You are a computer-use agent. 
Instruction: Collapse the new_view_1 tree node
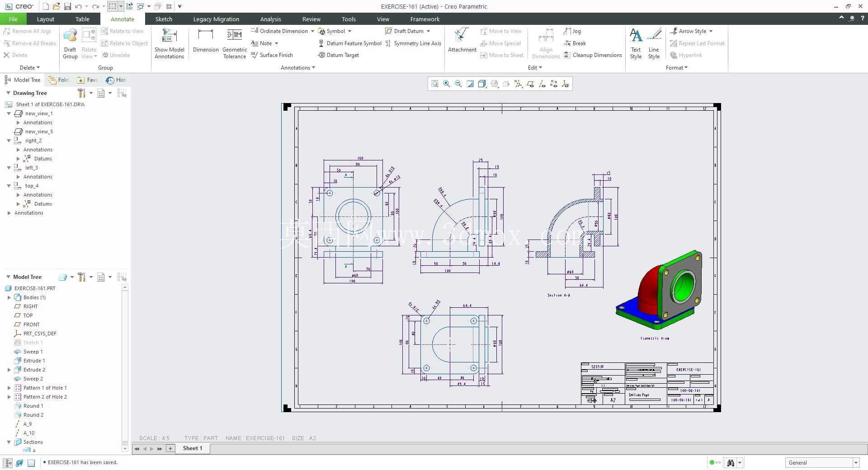pyautogui.click(x=9, y=113)
